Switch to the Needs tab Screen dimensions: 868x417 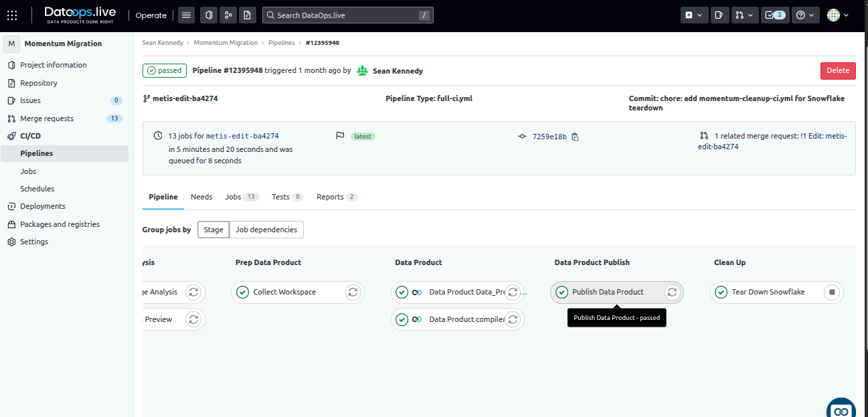(x=201, y=197)
